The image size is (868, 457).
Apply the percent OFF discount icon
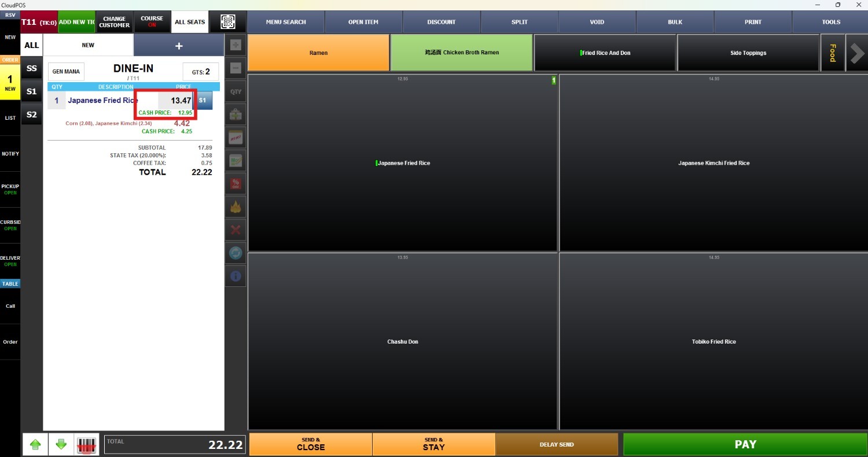[x=236, y=184]
